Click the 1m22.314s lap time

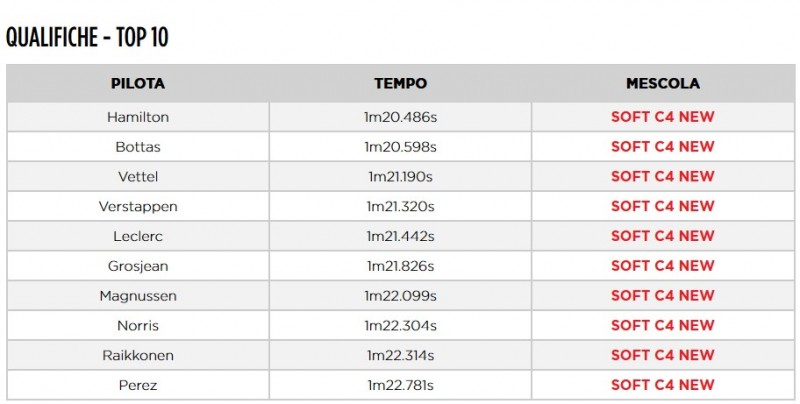pyautogui.click(x=400, y=355)
